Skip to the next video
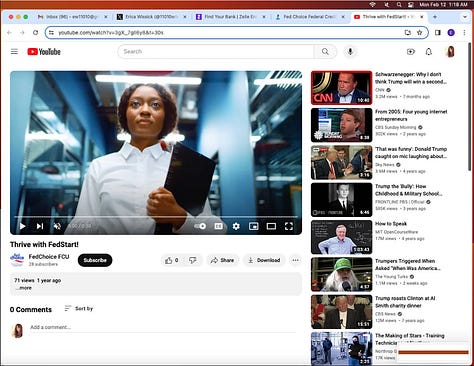Screen dimensions: 474x366 (40, 226)
